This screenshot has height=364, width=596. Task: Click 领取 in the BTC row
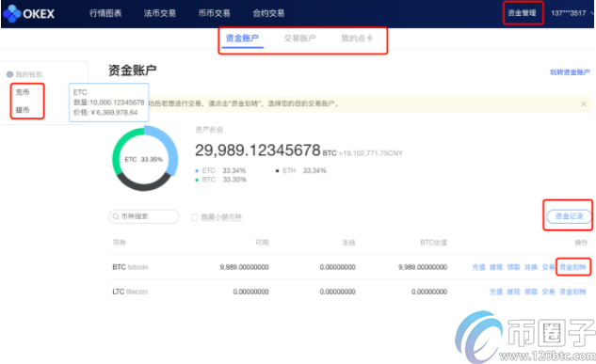click(x=513, y=267)
